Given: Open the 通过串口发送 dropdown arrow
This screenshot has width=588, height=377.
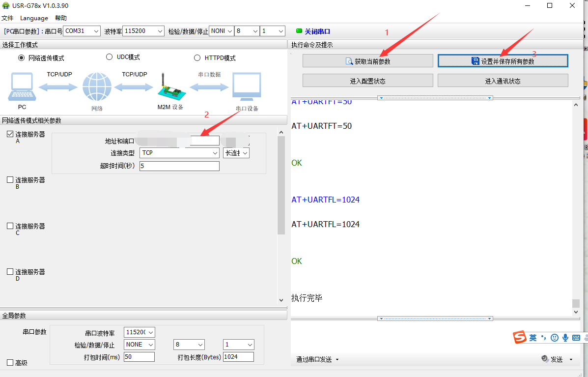Looking at the screenshot, I should [x=337, y=360].
